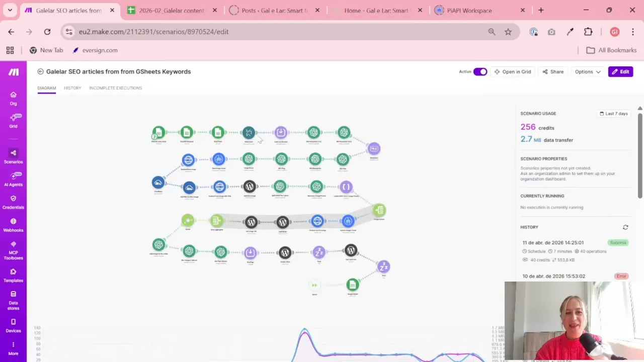Open the eversign.com bookmark
644x362 pixels.
(95, 50)
